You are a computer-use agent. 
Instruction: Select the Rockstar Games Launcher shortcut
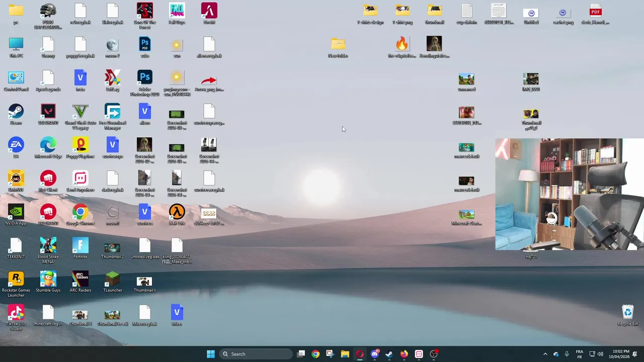[16, 285]
